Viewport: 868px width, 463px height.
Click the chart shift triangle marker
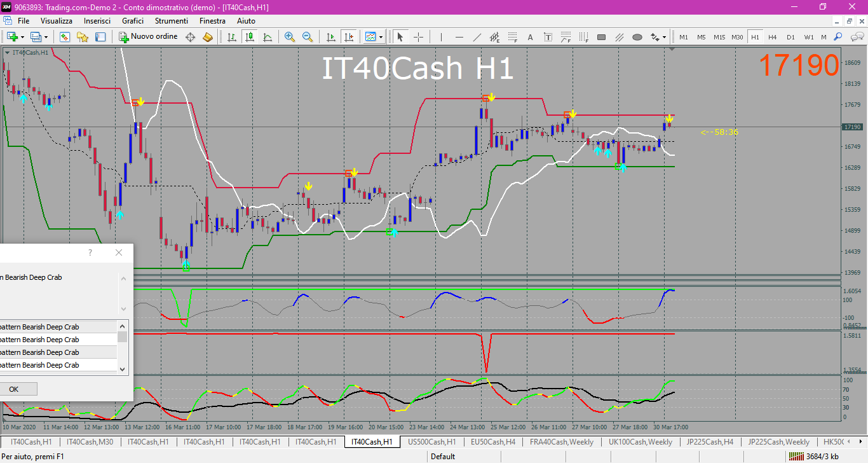click(x=672, y=49)
